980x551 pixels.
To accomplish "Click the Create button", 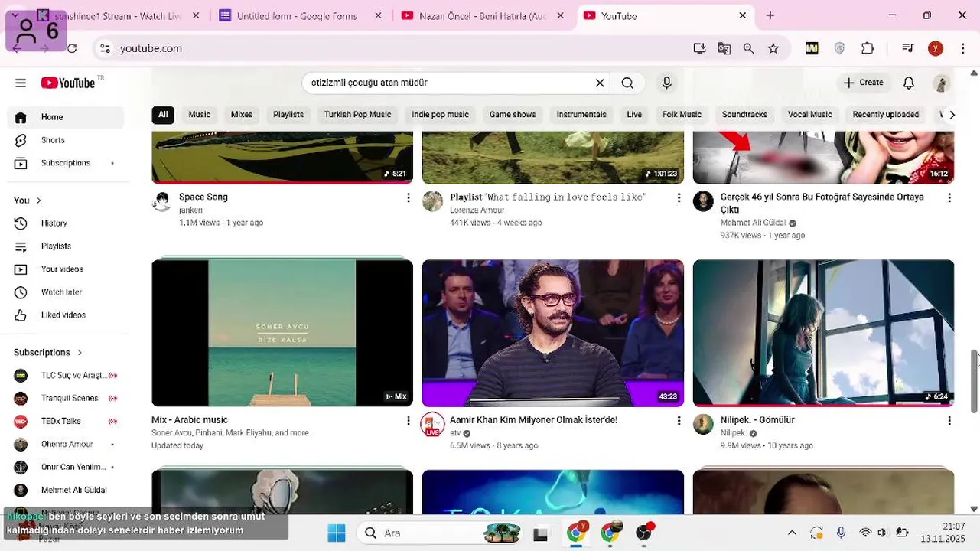I will click(x=864, y=83).
